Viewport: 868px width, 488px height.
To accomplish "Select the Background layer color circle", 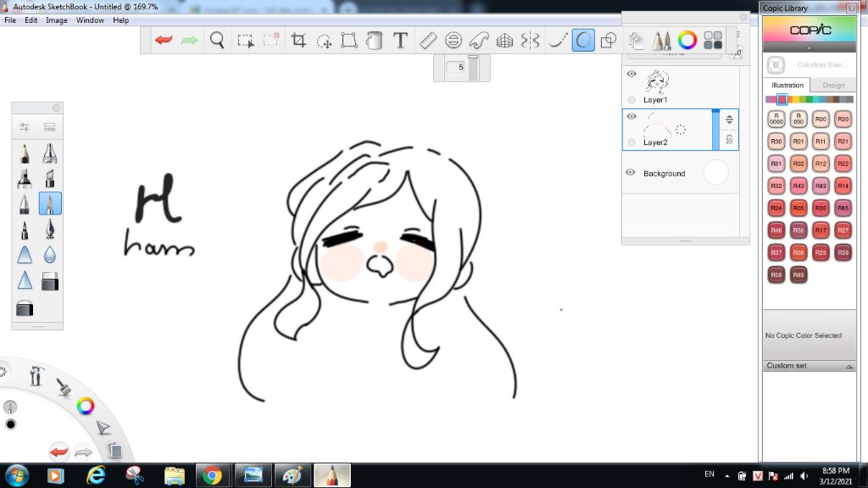I will [x=715, y=173].
